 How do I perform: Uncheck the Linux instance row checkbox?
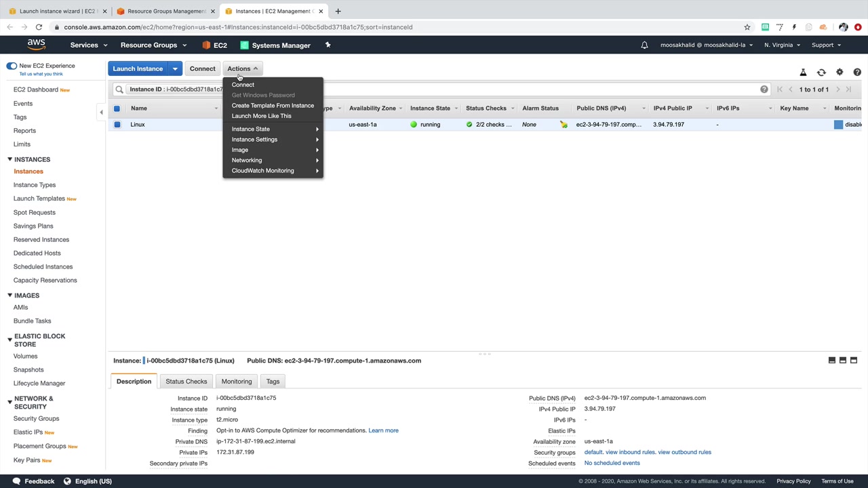point(117,125)
